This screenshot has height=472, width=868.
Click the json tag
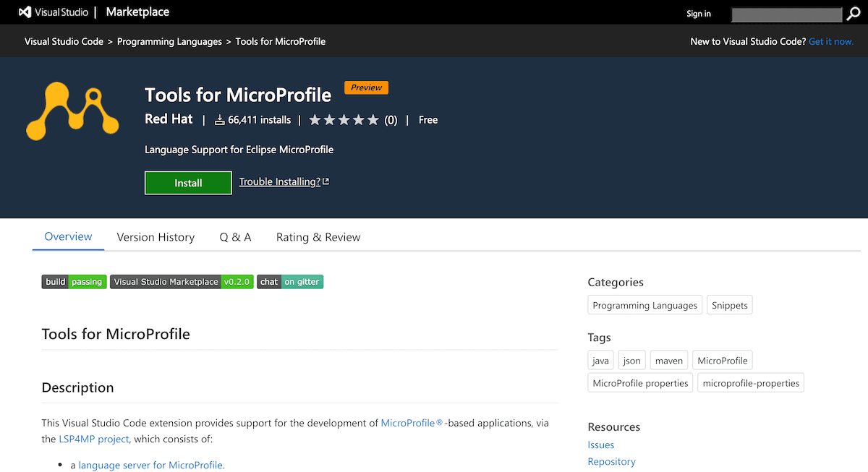pos(632,360)
